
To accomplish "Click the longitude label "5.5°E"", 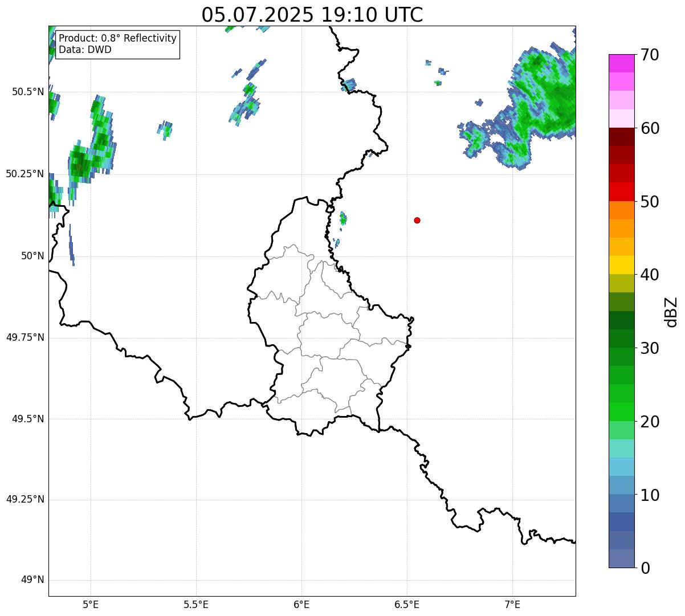I will point(196,604).
